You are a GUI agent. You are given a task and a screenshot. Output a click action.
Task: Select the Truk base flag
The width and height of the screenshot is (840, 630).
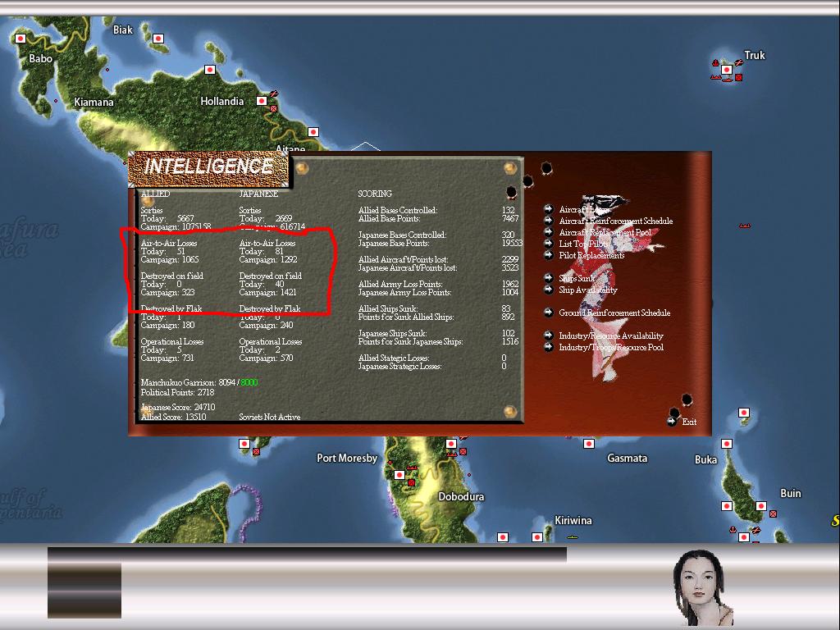pos(727,70)
